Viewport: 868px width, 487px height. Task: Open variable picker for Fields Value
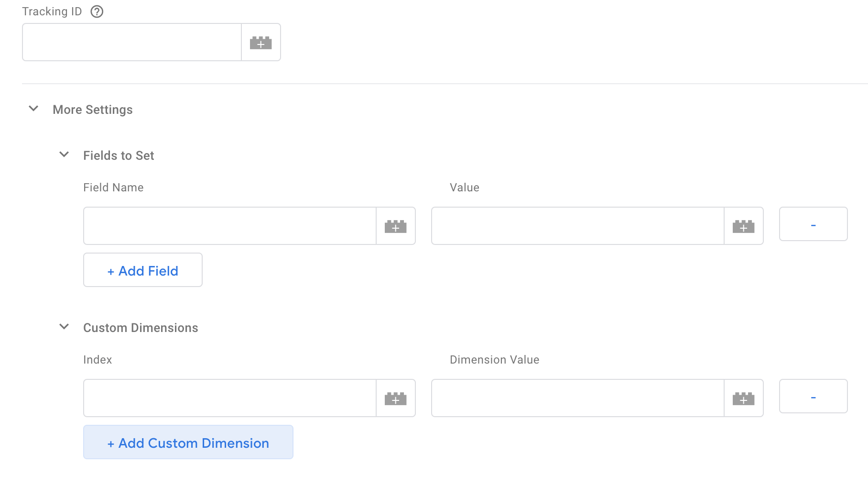pyautogui.click(x=743, y=226)
